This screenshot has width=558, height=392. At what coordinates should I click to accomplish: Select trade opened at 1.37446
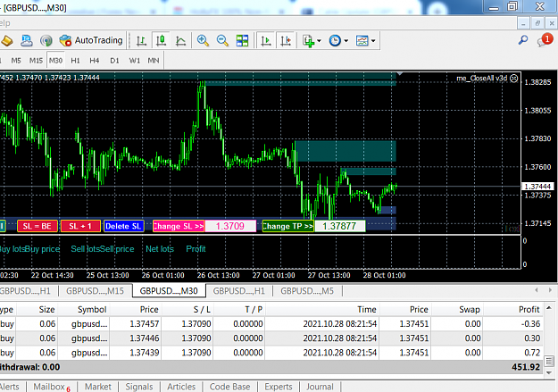coord(271,338)
